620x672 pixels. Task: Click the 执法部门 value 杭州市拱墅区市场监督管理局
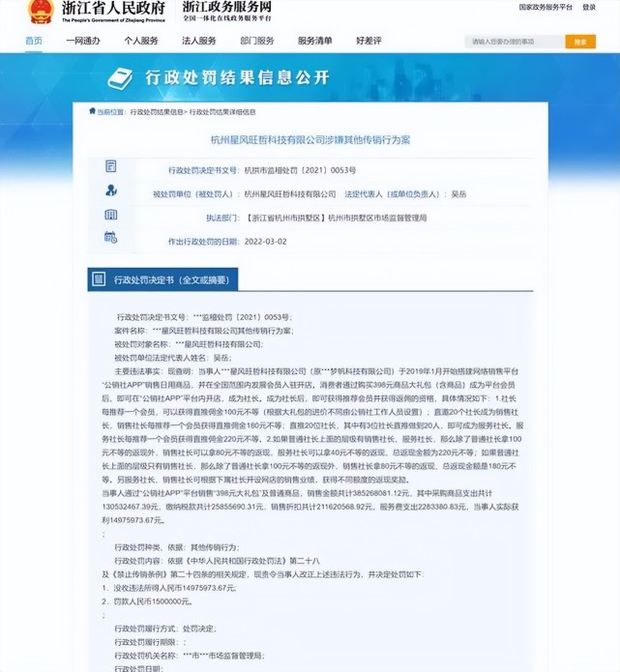pyautogui.click(x=378, y=218)
